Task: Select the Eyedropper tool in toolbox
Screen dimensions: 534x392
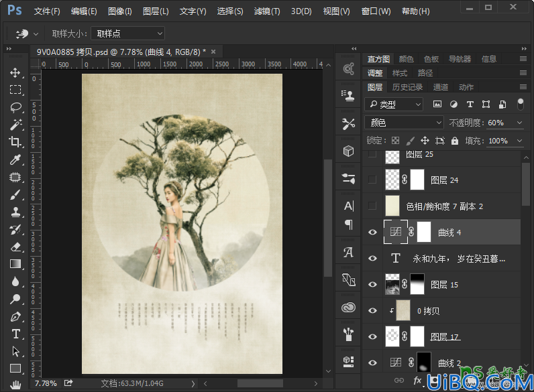Action: pos(15,159)
